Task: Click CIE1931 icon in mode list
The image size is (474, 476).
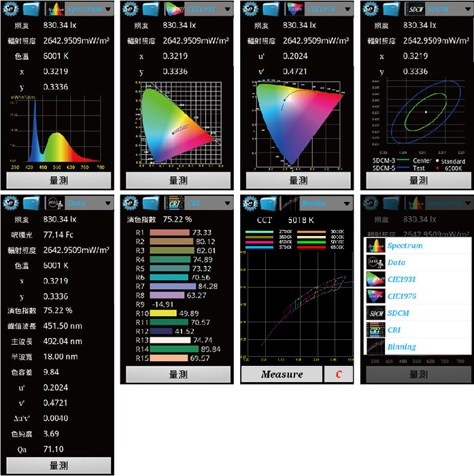Action: click(x=375, y=279)
